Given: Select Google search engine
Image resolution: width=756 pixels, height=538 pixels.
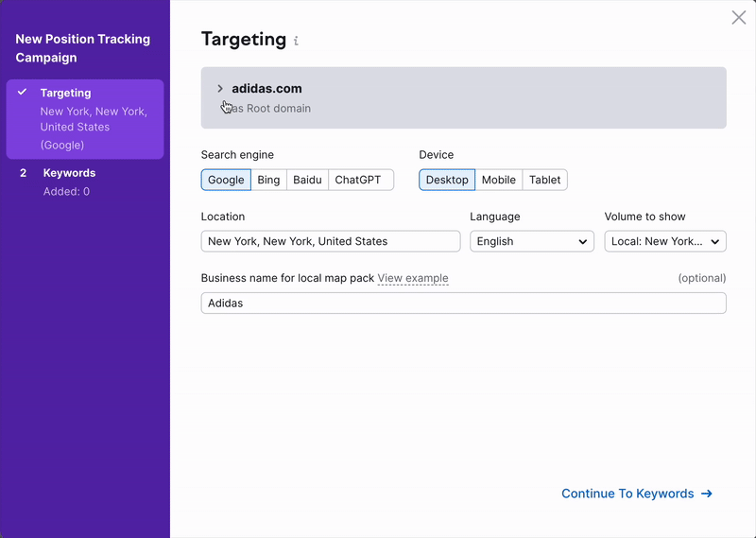Looking at the screenshot, I should (226, 180).
